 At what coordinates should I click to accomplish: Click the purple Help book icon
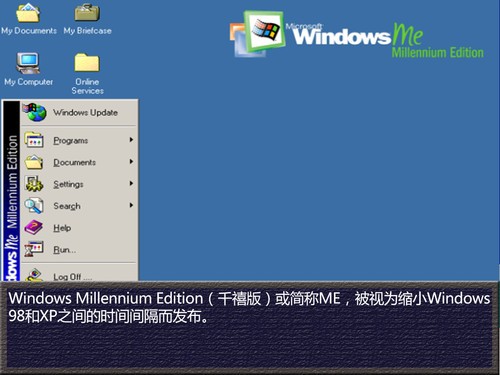click(x=34, y=227)
